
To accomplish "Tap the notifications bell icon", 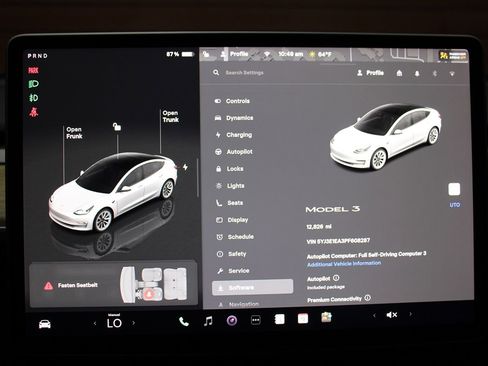I will [417, 73].
